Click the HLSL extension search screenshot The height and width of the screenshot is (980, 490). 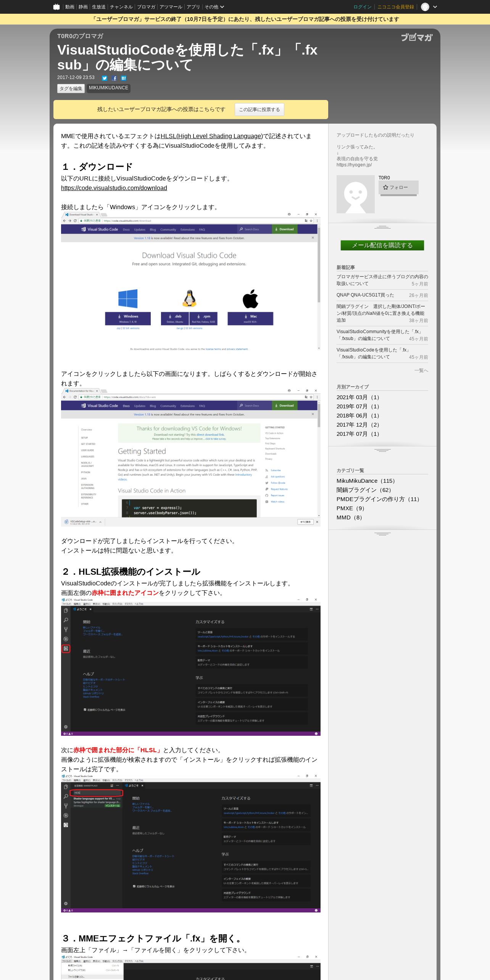[191, 843]
